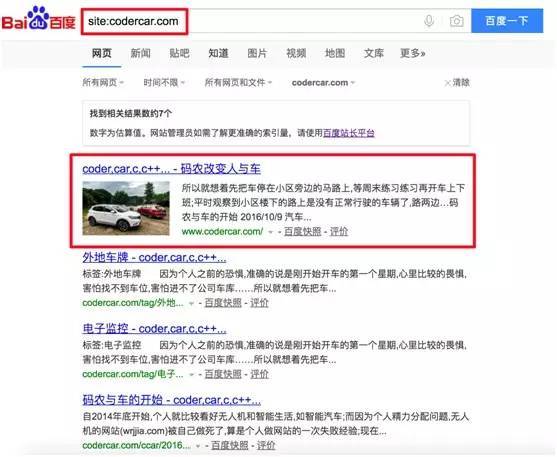Expand arrow next to www.codercar.com/ URL
Screen dimensions: 557x457
pos(270,232)
